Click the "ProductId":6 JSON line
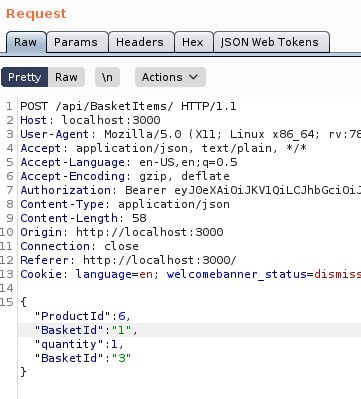361x399 pixels. (x=83, y=316)
